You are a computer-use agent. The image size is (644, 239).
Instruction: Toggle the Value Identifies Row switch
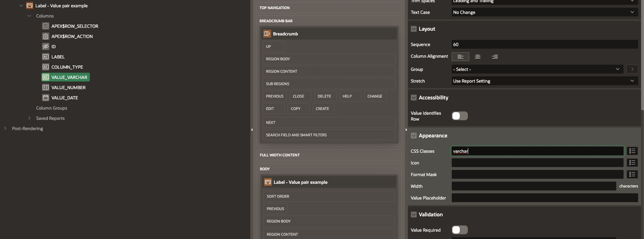pyautogui.click(x=459, y=116)
